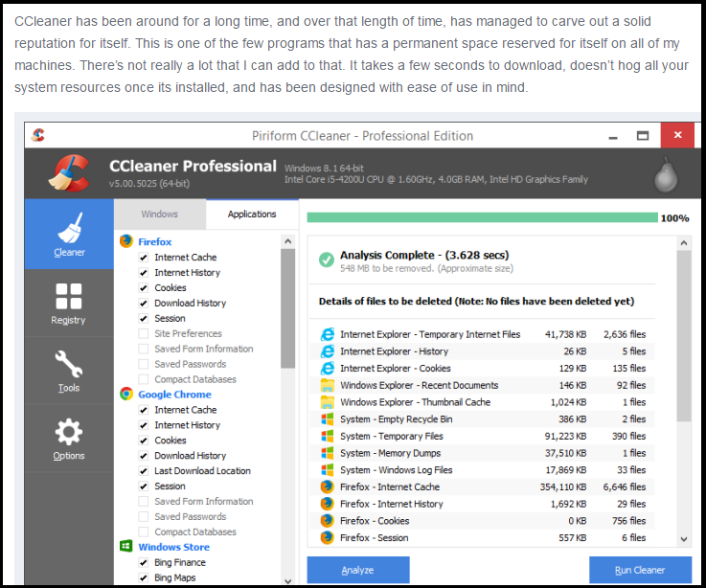Click the green analysis progress bar
This screenshot has width=706, height=588.
point(482,218)
